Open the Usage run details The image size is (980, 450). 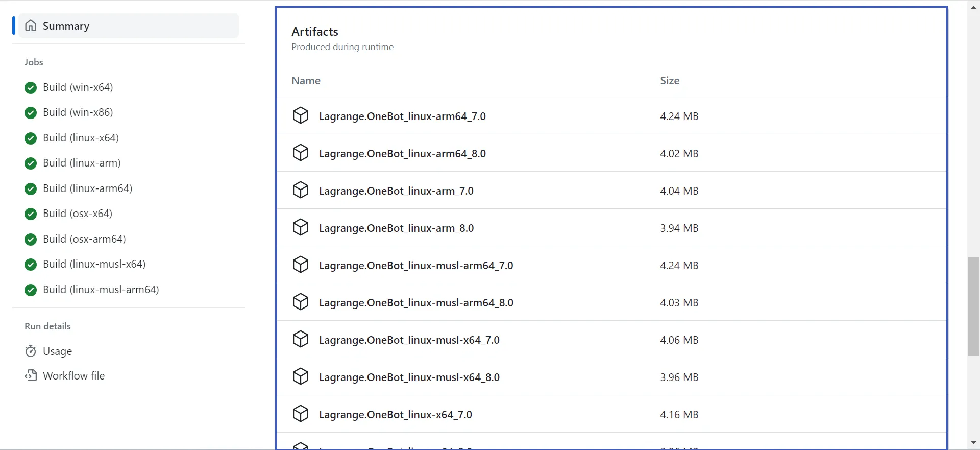coord(58,351)
